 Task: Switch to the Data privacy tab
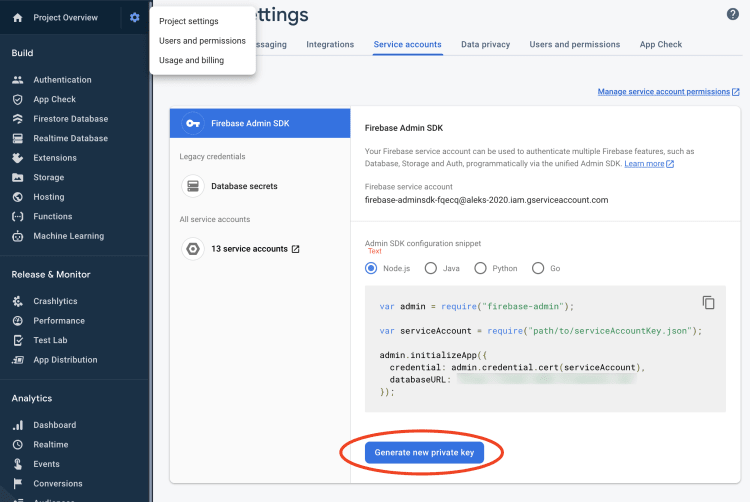(485, 44)
